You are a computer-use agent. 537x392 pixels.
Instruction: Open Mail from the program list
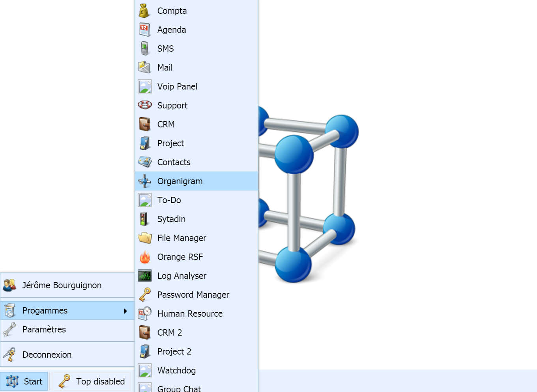(165, 67)
